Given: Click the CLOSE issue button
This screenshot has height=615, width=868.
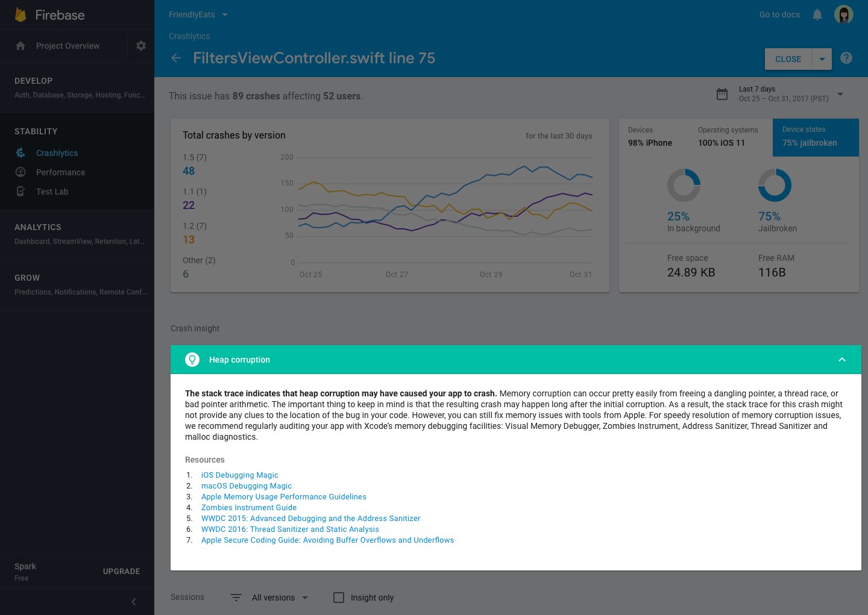Looking at the screenshot, I should coord(788,59).
